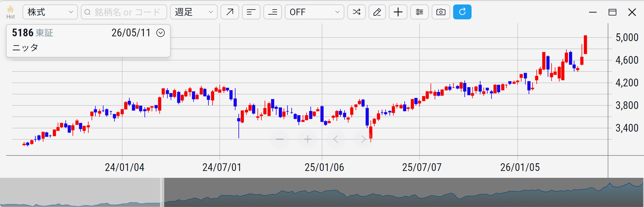Maximize the chart window
Viewport: 644px width, 207px height.
coord(612,12)
